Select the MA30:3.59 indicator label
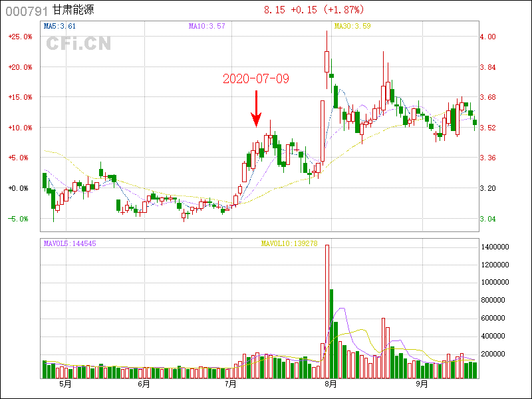The width and height of the screenshot is (532, 399). [x=352, y=27]
